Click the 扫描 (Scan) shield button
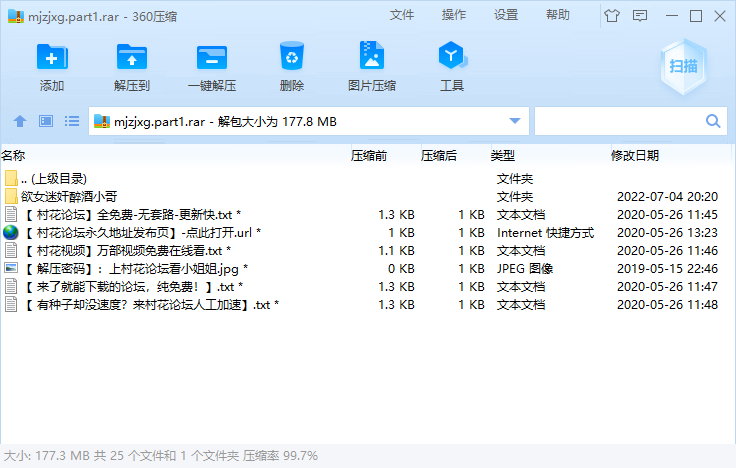The width and height of the screenshot is (736, 468). tap(684, 66)
